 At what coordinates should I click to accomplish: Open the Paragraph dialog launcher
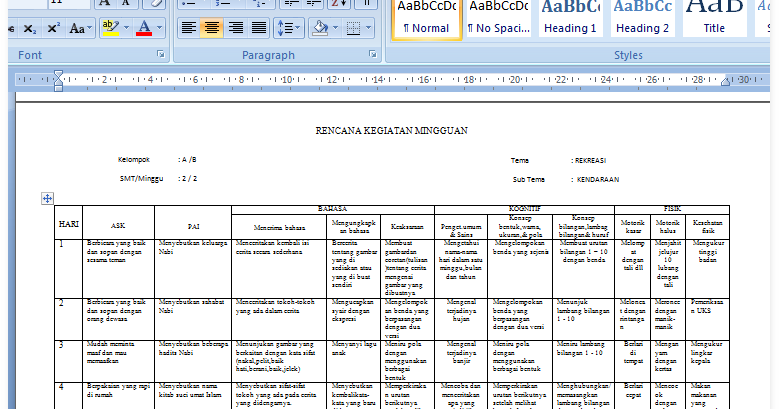(373, 54)
